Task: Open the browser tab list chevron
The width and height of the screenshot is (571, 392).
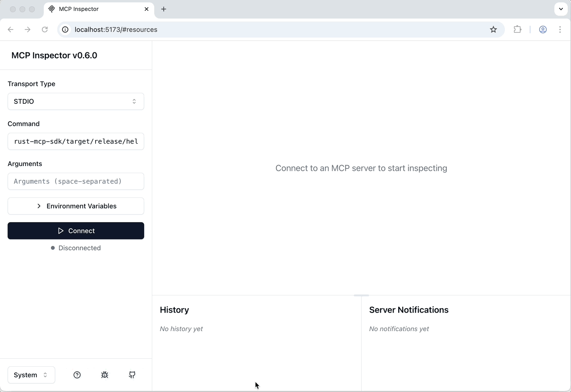Action: [561, 9]
